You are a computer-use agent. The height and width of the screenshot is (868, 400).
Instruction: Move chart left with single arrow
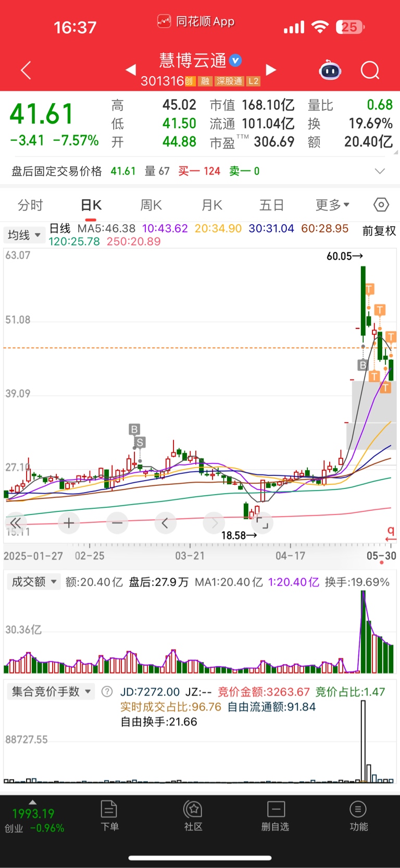[x=165, y=523]
